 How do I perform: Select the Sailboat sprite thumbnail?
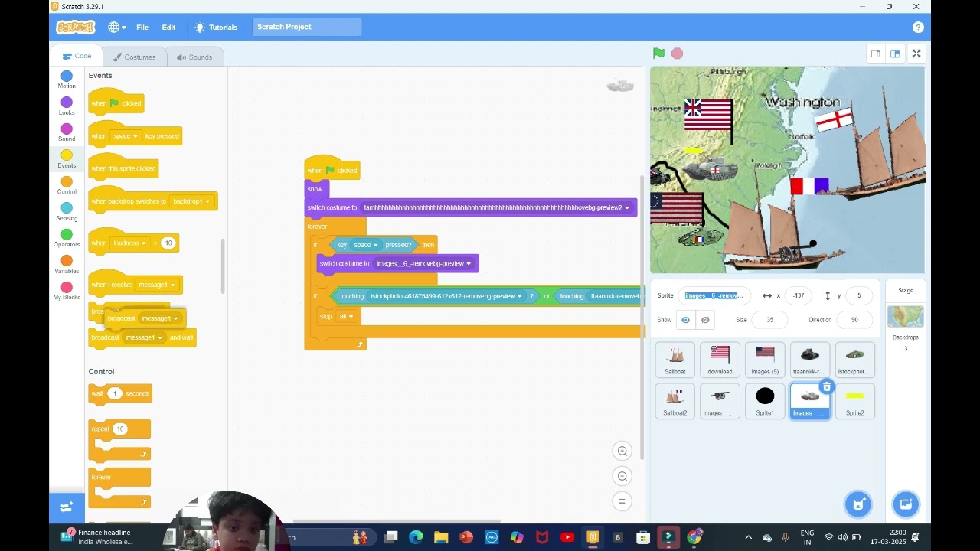(675, 360)
